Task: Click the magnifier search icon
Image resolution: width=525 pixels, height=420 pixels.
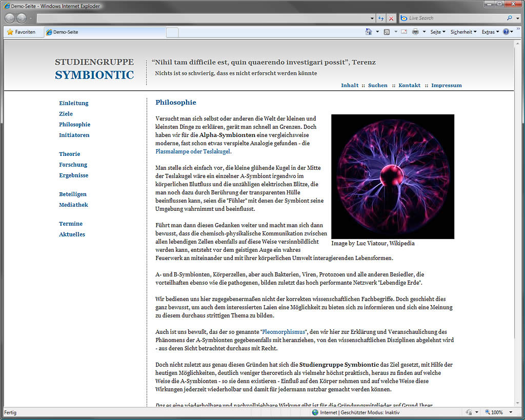Action: (x=509, y=18)
